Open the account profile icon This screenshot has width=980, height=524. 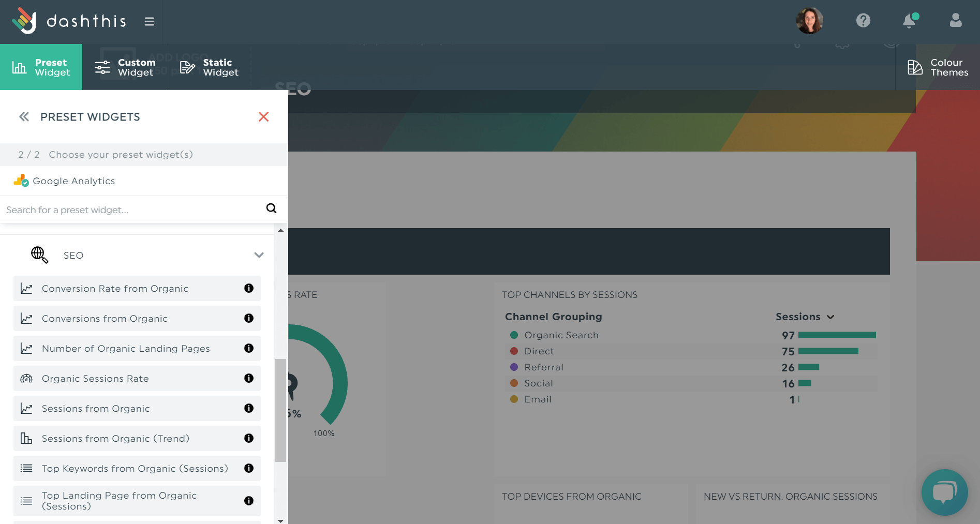click(x=956, y=21)
